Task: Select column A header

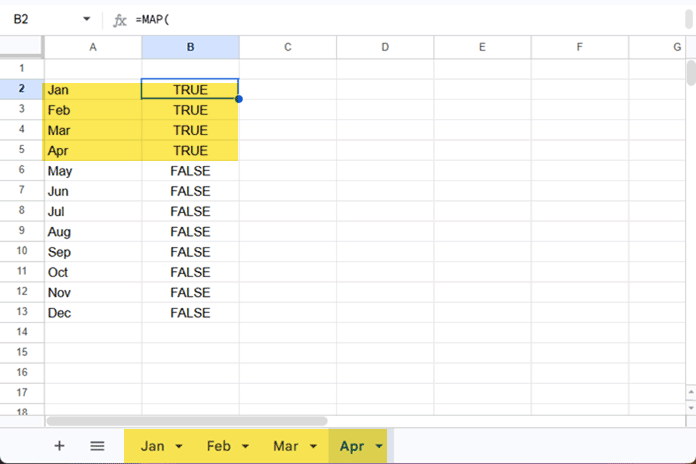Action: [93, 47]
